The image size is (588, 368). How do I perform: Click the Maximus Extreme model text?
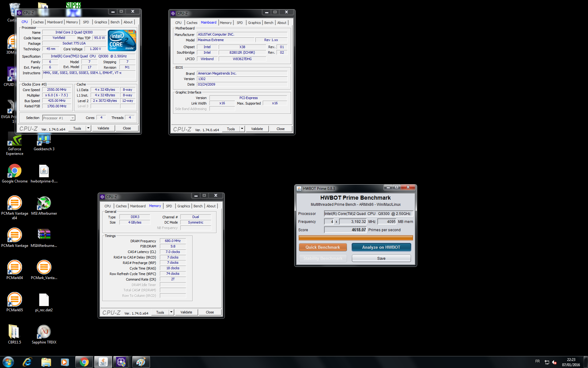click(211, 40)
